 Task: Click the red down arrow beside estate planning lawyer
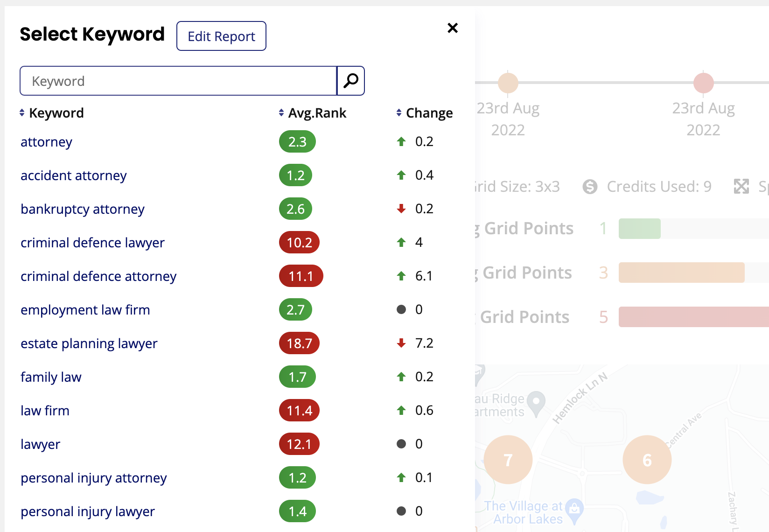tap(401, 343)
